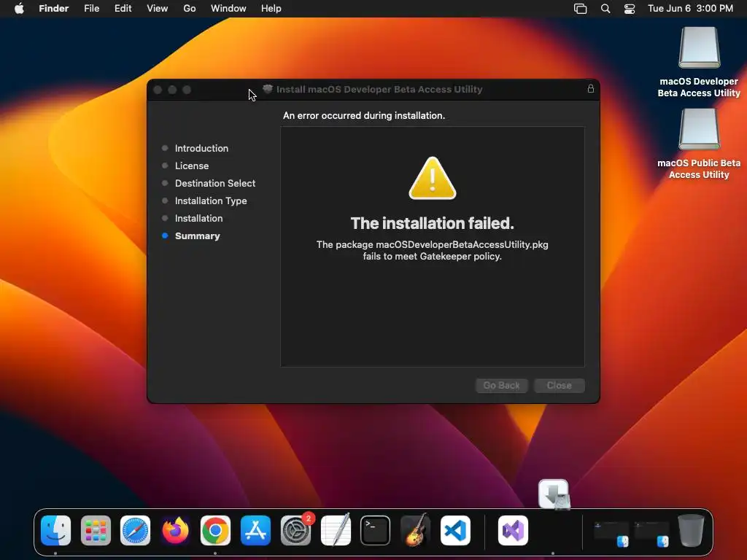Open the Edit menu

(x=123, y=9)
